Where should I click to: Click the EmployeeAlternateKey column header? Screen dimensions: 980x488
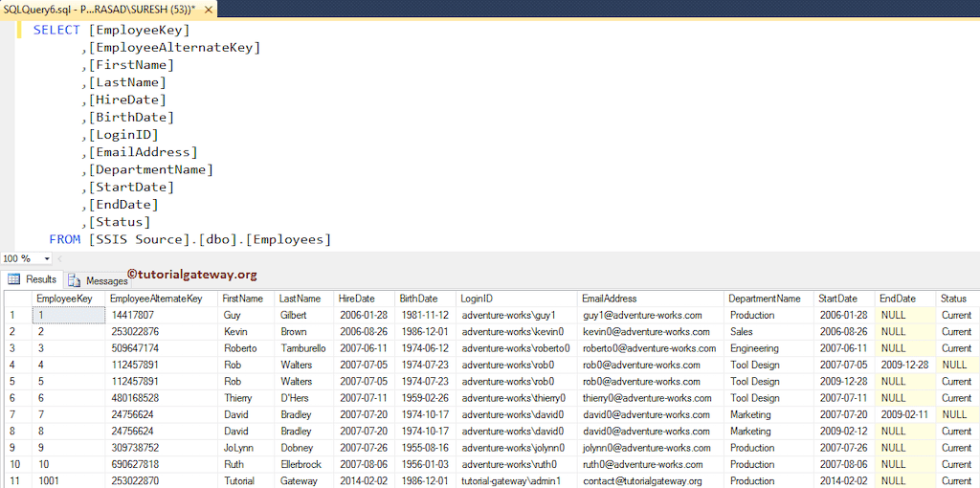[x=162, y=299]
